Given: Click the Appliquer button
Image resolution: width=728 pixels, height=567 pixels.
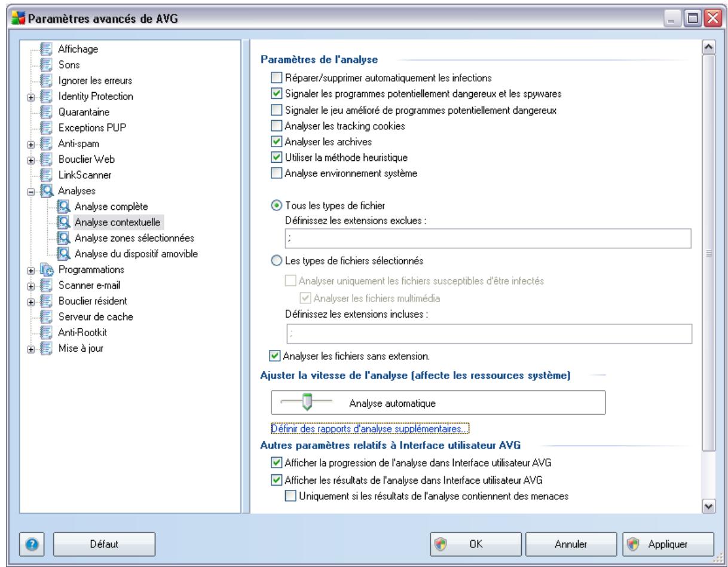Looking at the screenshot, I should [x=668, y=544].
